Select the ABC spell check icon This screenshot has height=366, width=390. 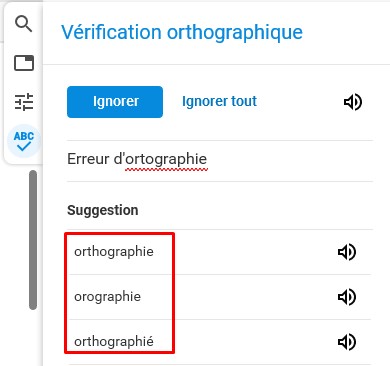tap(24, 141)
